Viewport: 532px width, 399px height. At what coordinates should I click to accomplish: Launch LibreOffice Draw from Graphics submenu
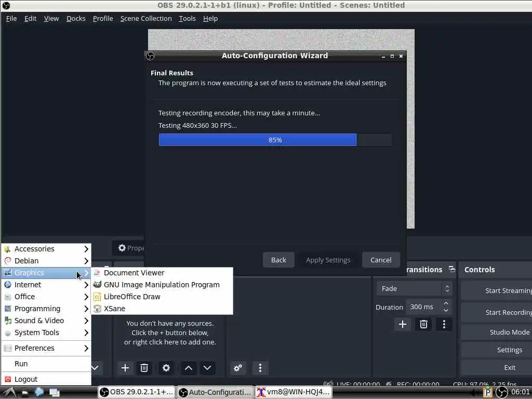[162, 297]
